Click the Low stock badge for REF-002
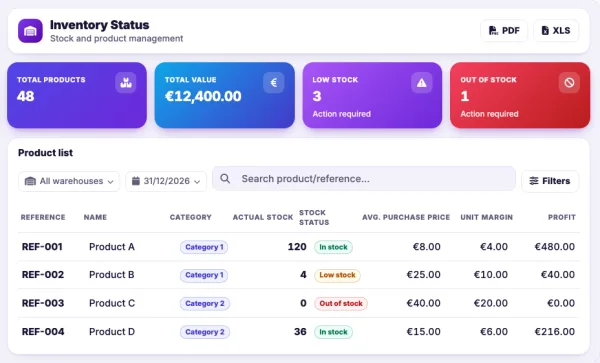 tap(337, 275)
